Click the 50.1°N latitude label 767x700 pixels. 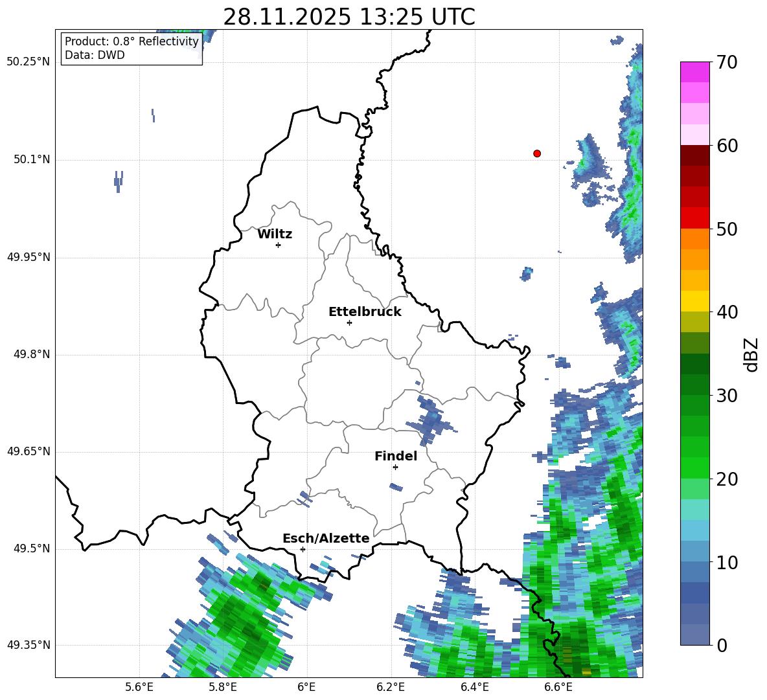pyautogui.click(x=32, y=159)
